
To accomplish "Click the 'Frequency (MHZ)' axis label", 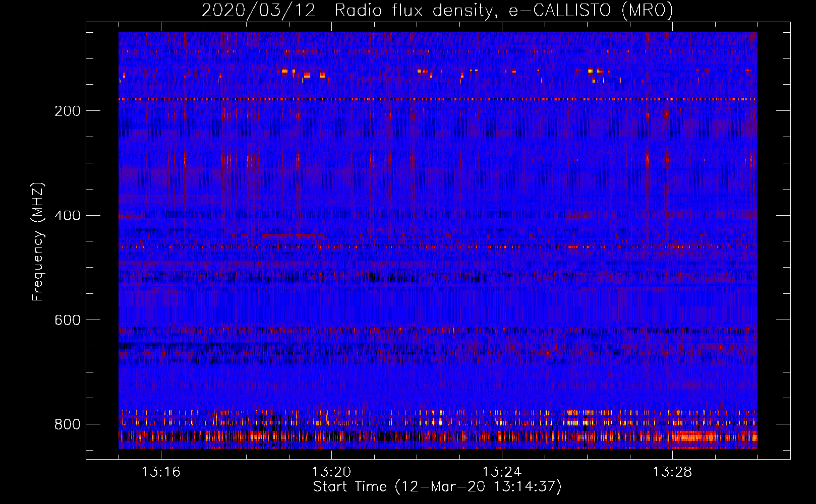I will 37,241.
